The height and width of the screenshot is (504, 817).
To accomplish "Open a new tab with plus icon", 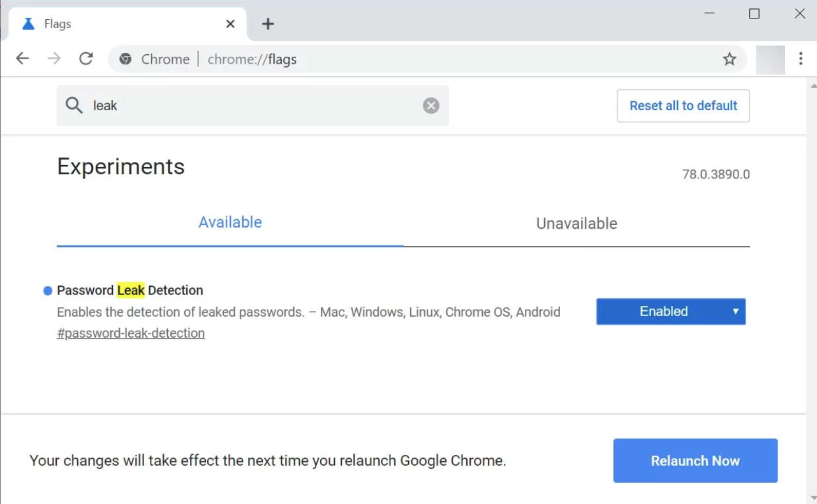I will tap(268, 24).
